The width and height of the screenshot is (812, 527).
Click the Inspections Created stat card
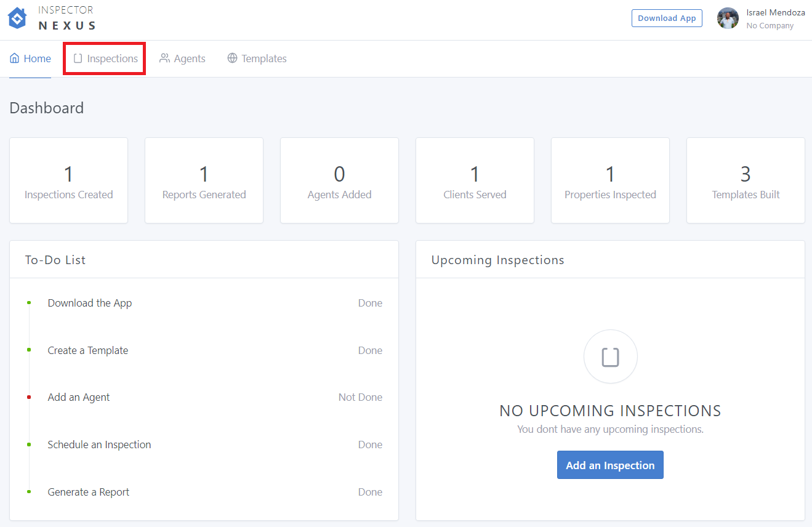click(x=69, y=180)
